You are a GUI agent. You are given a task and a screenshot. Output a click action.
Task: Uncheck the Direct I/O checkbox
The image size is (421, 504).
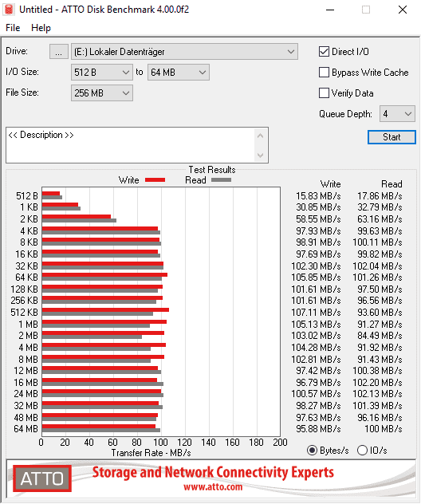click(x=324, y=52)
